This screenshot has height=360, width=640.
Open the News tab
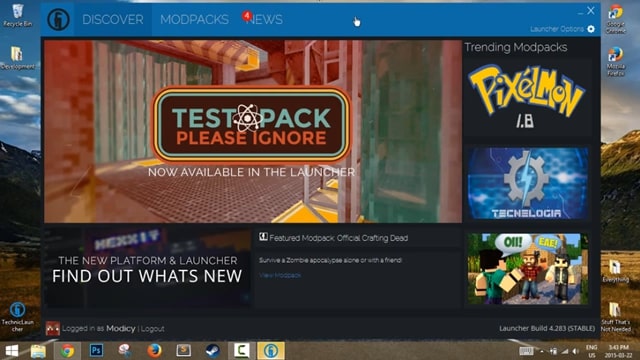click(x=264, y=19)
